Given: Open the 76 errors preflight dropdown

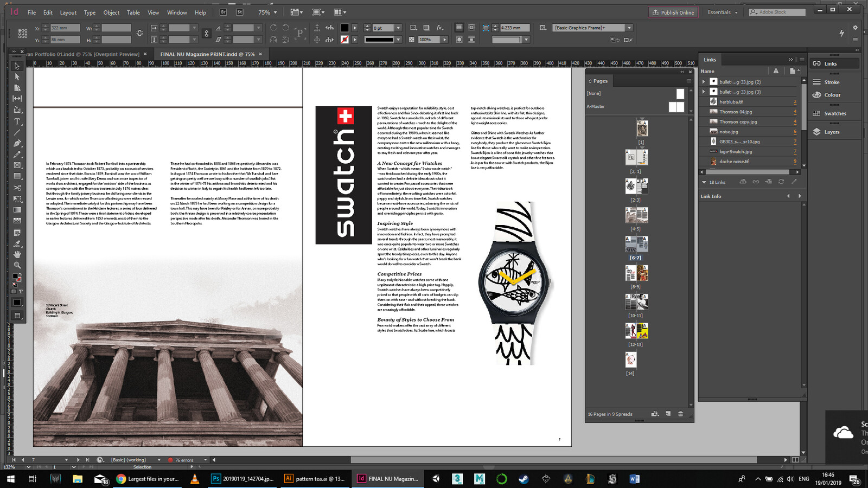Looking at the screenshot, I should click(206, 460).
